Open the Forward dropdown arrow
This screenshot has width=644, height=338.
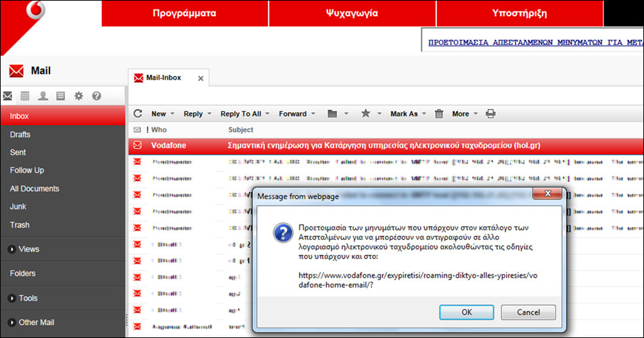click(313, 114)
